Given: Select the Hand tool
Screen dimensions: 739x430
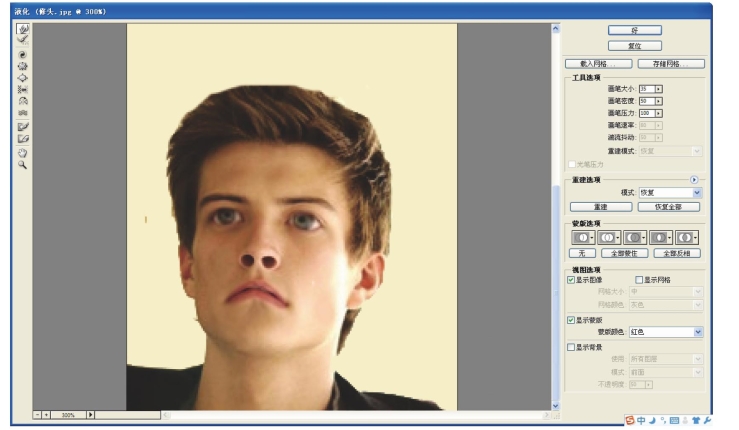Looking at the screenshot, I should tap(23, 153).
